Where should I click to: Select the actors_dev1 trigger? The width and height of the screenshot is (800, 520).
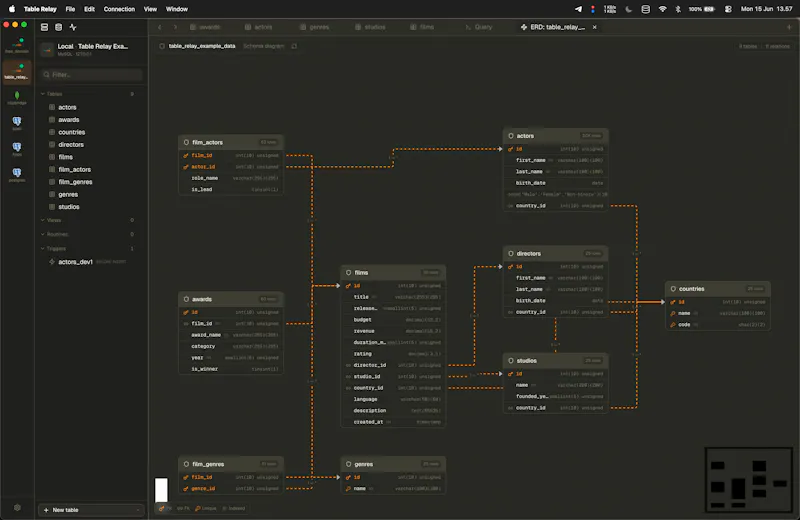click(x=76, y=262)
